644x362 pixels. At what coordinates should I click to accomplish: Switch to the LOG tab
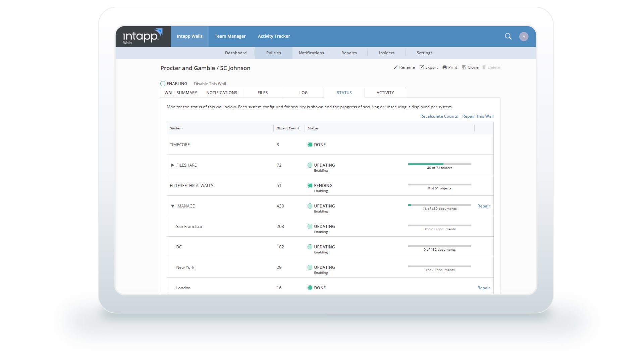[304, 93]
